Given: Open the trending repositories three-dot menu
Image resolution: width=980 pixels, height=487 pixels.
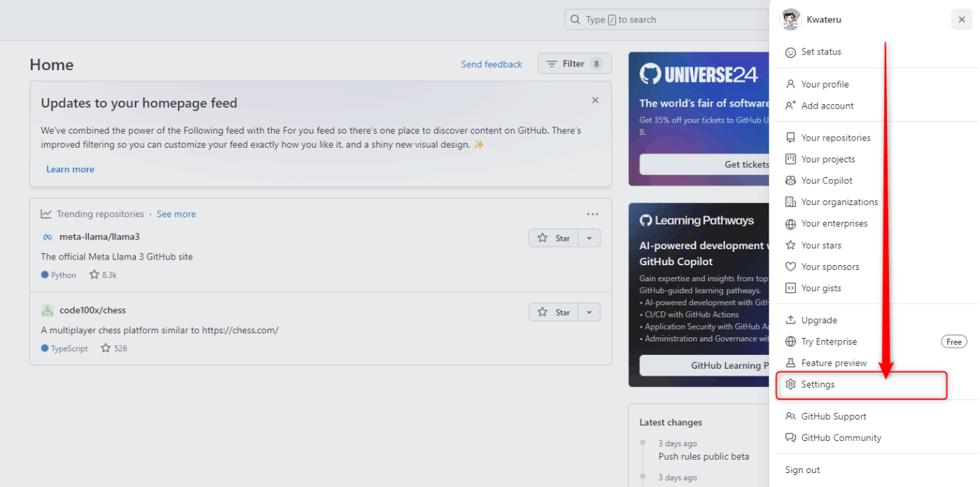Looking at the screenshot, I should (592, 214).
